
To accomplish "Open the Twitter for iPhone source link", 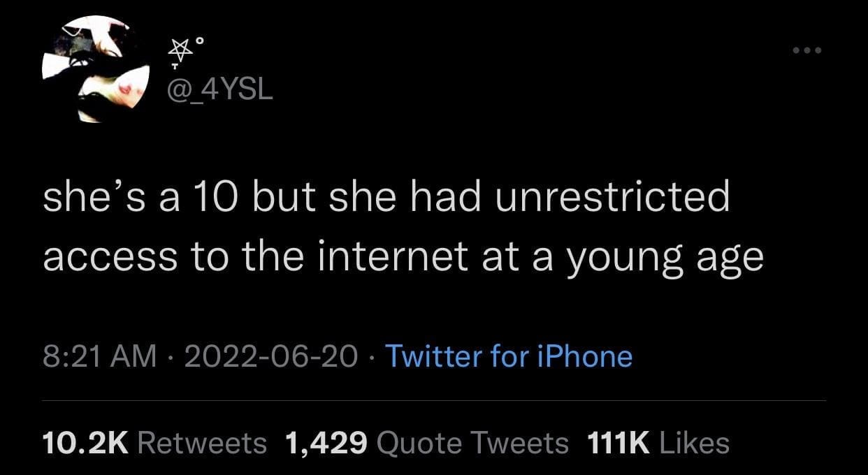I will (x=508, y=356).
